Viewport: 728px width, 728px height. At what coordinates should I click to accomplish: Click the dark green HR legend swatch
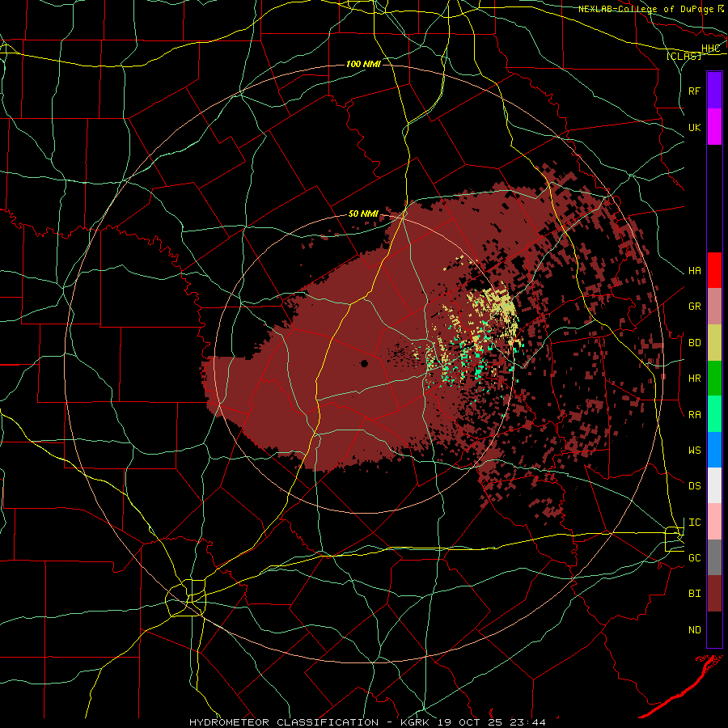tap(714, 379)
